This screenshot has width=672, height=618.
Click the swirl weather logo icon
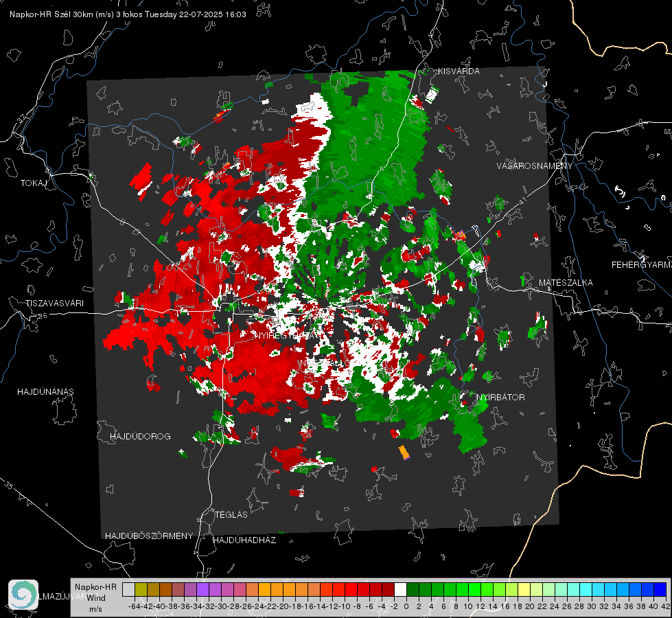[23, 595]
